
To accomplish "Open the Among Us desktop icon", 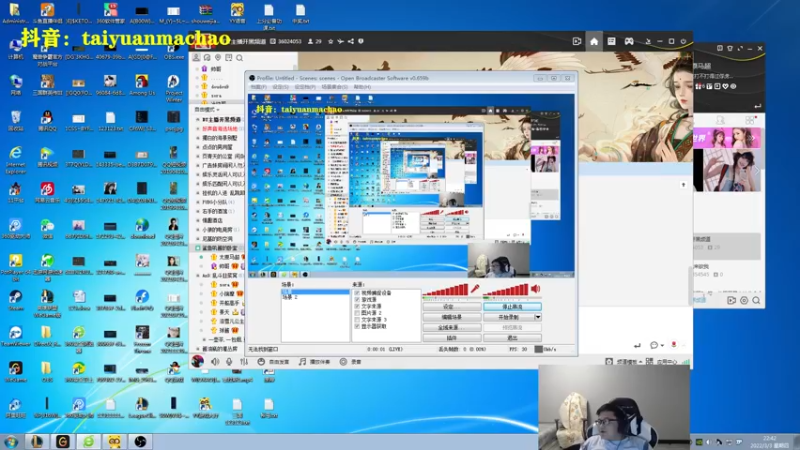I will (141, 85).
